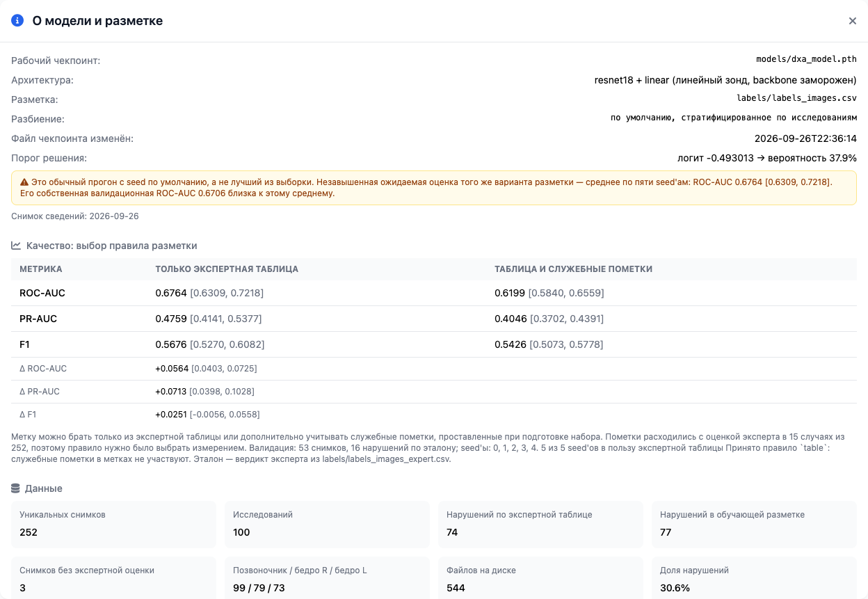Click the «Нарушений по экспертной таблице» card
868x599 pixels.
[540, 523]
